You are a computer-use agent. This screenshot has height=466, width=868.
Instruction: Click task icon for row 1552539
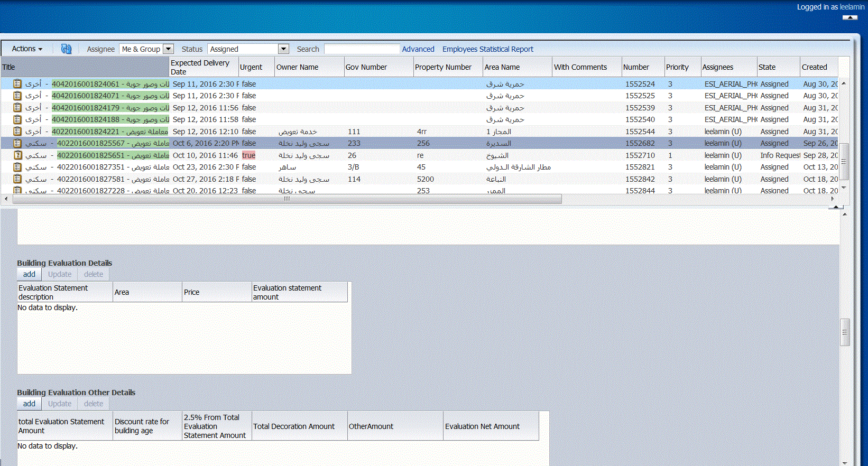(17, 107)
